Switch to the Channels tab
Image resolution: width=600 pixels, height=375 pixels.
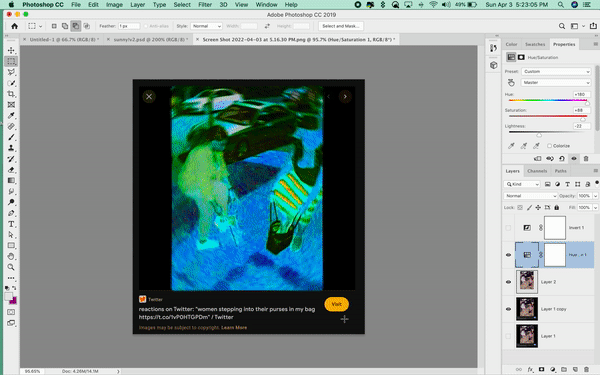pos(537,171)
